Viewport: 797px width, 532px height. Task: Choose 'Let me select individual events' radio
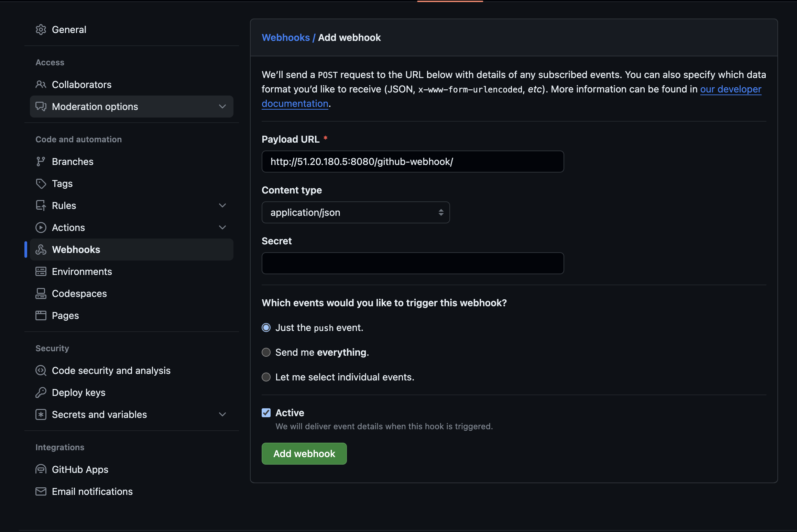[x=266, y=377]
